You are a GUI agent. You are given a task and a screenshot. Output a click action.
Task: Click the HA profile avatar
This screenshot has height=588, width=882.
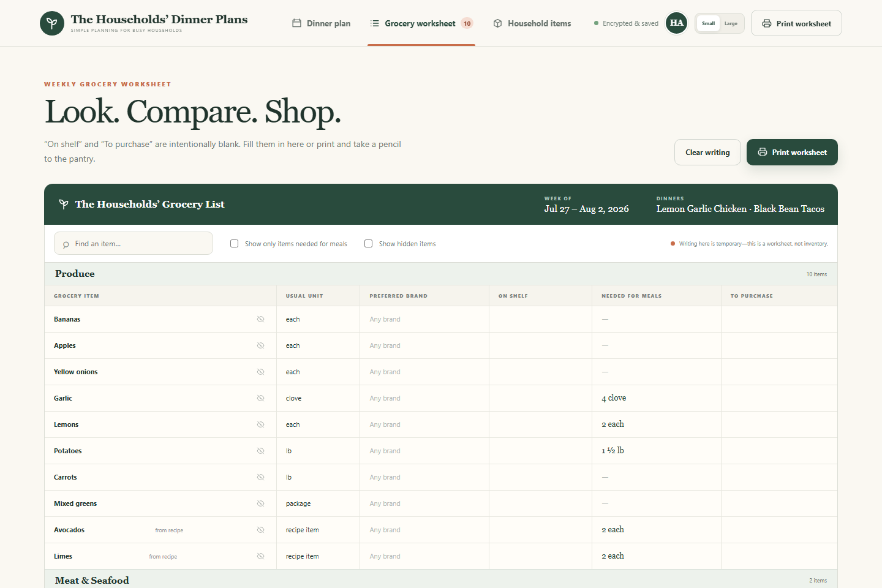(676, 23)
